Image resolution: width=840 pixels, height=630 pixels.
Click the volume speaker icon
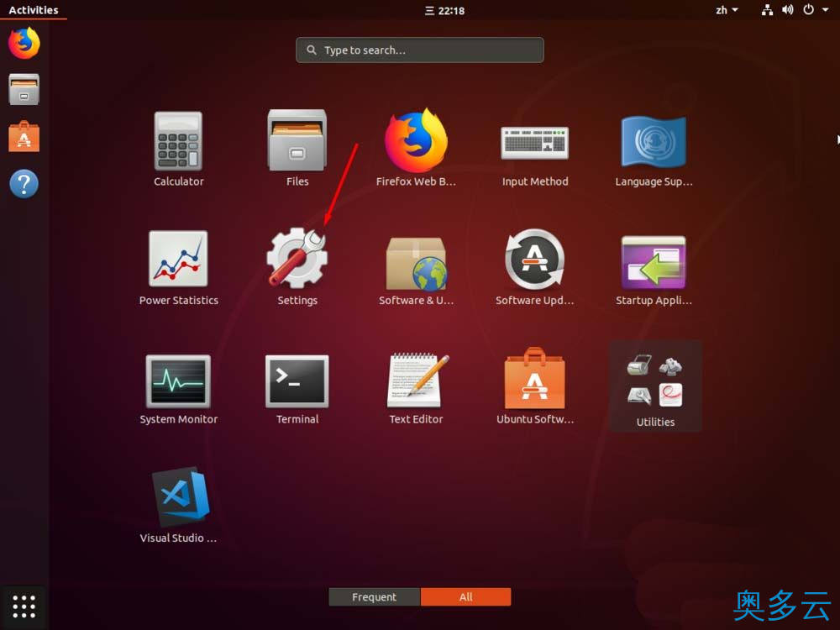[788, 9]
